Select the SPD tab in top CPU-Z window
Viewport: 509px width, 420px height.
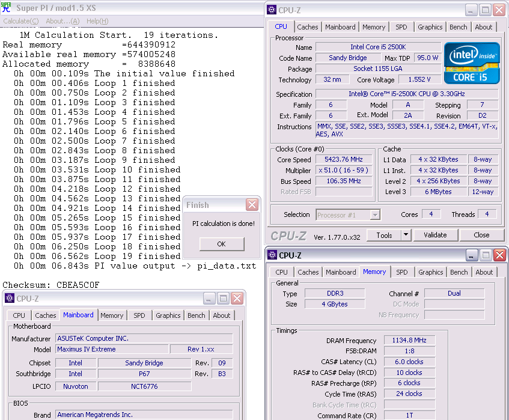point(401,27)
